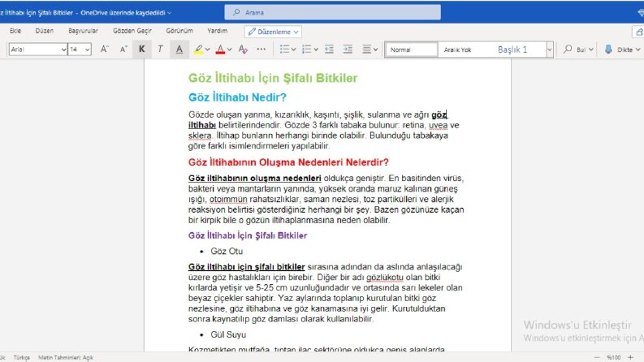Click the underlined word gözlükotu

tap(385, 278)
